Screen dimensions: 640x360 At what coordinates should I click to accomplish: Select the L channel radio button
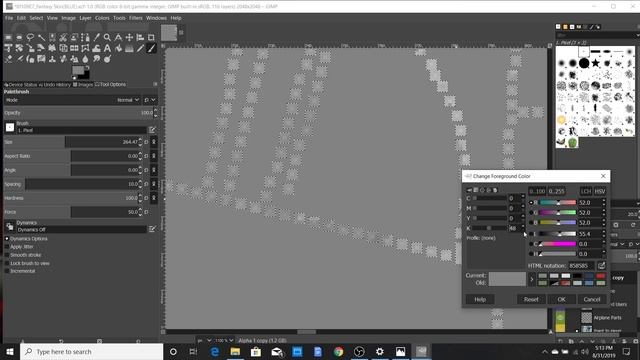coord(531,234)
